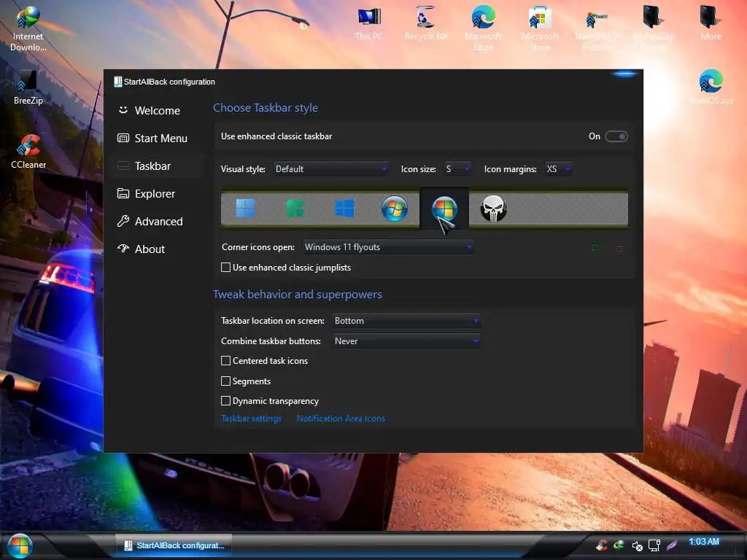The width and height of the screenshot is (747, 560).
Task: Select the BreeZip desktop icon
Action: click(x=28, y=87)
